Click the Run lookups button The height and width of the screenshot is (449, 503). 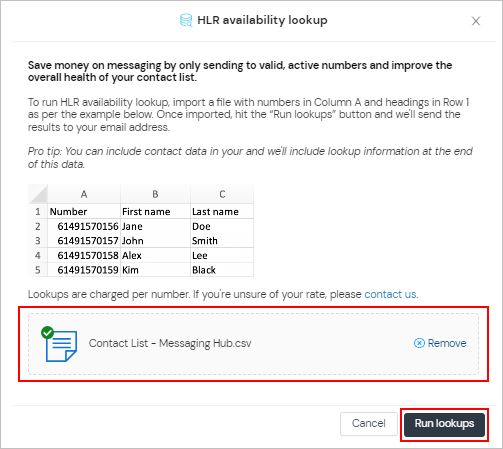[444, 424]
